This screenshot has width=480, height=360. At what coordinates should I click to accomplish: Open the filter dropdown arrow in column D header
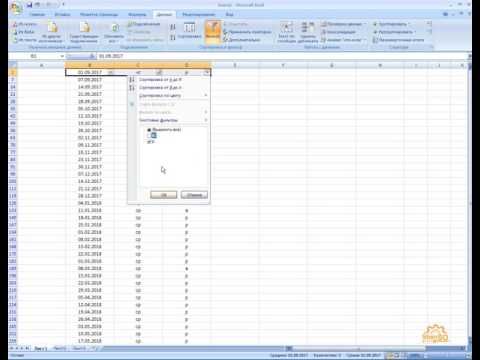[x=207, y=72]
